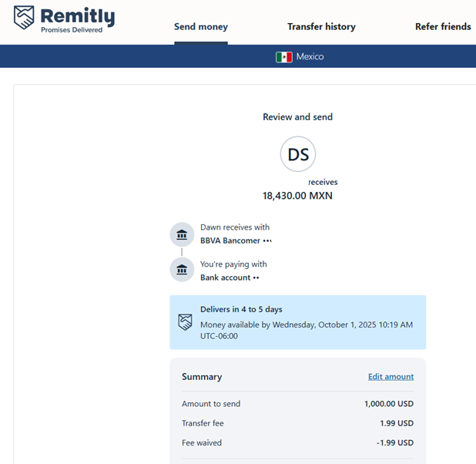Click the 18,430.00 MXN receive amount
476x464 pixels.
point(297,196)
